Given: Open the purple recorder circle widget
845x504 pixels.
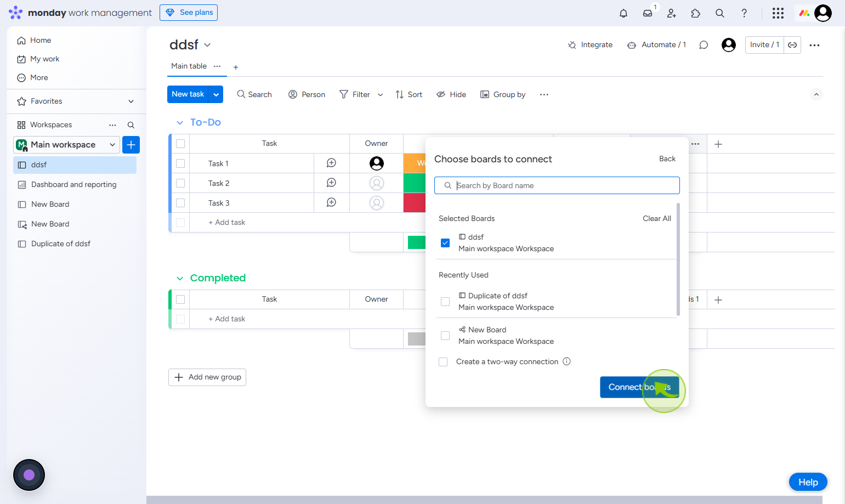Looking at the screenshot, I should pos(29,475).
